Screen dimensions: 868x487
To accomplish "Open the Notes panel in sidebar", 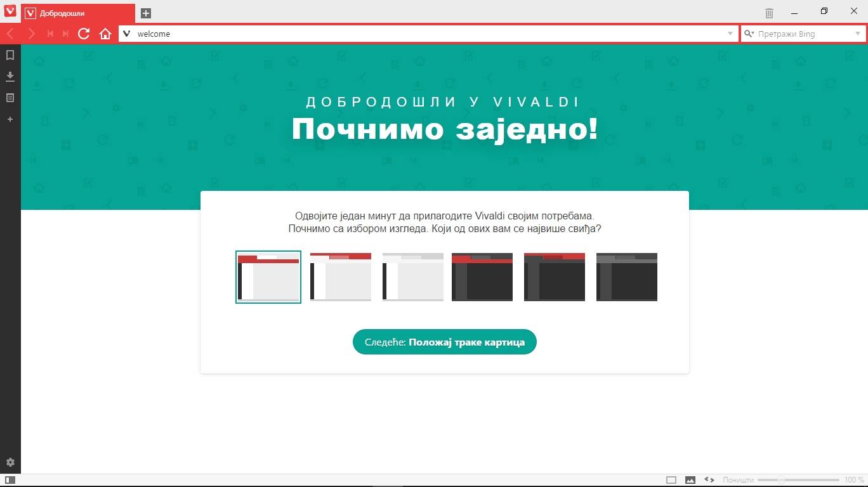I will (x=10, y=98).
